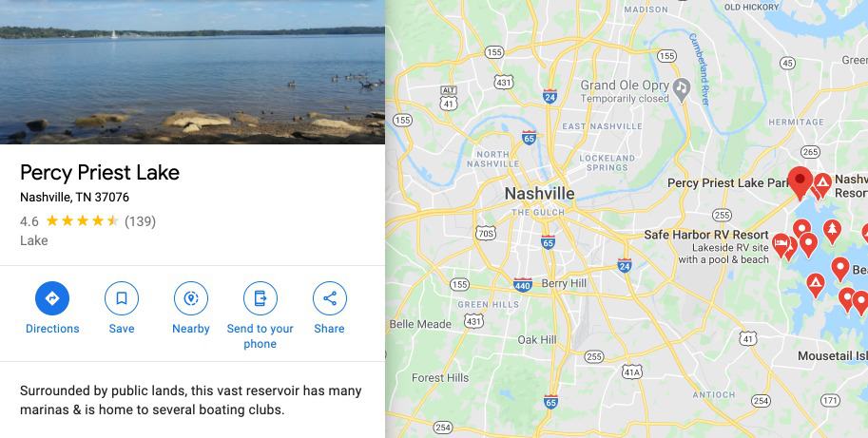Open the lake photo at the top

pos(192,72)
